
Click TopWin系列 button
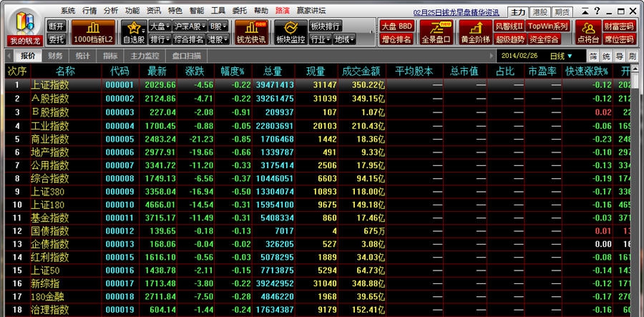(548, 26)
